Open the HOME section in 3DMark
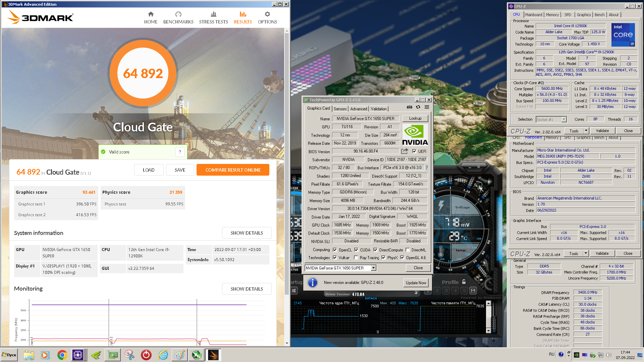Screen dimensions: 644x362 click(x=151, y=18)
